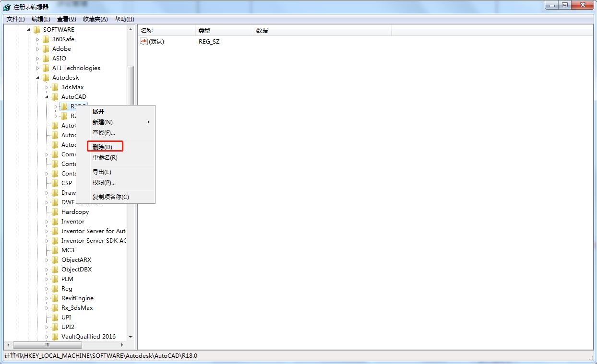Click the 数据 column header
Viewport: 597px width, 364px height.
(x=322, y=30)
